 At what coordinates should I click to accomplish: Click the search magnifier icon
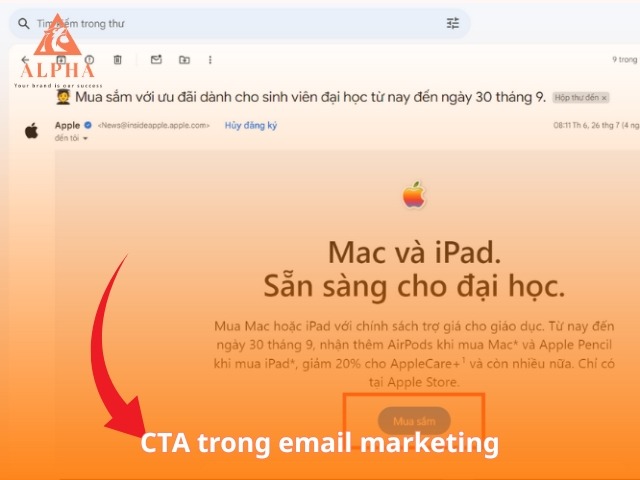coord(24,24)
